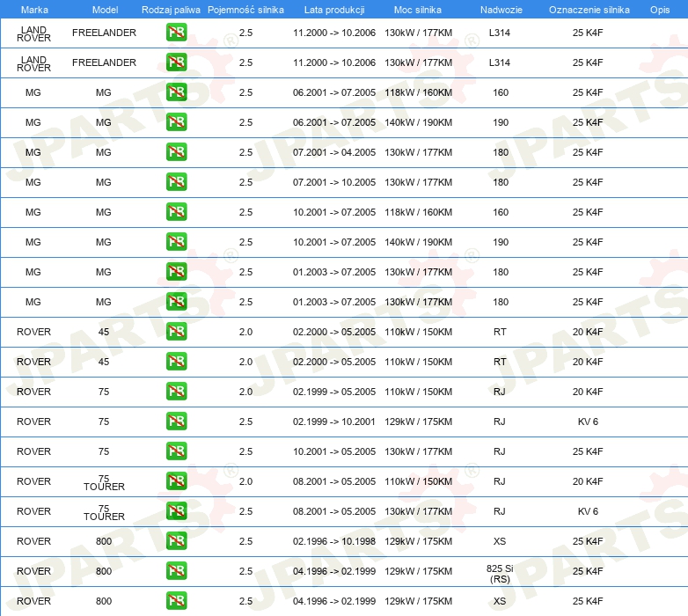The height and width of the screenshot is (616, 688).
Task: Select '25 K4F' in the 825 Si (RS) row
Action: click(x=588, y=571)
